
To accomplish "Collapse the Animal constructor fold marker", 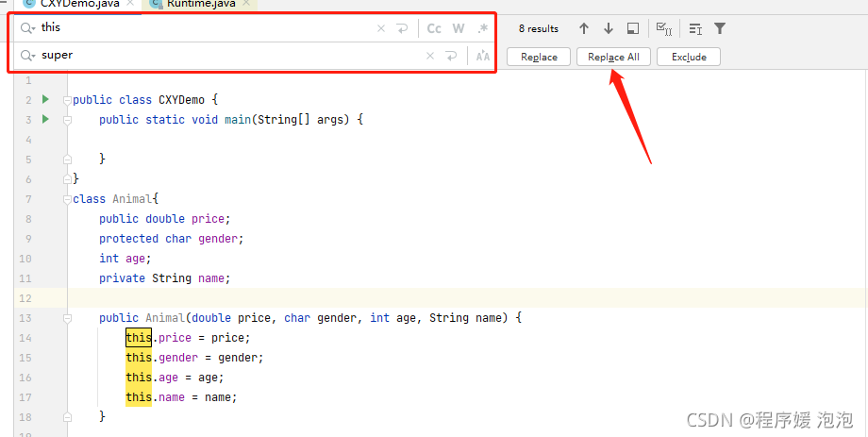I will click(67, 318).
